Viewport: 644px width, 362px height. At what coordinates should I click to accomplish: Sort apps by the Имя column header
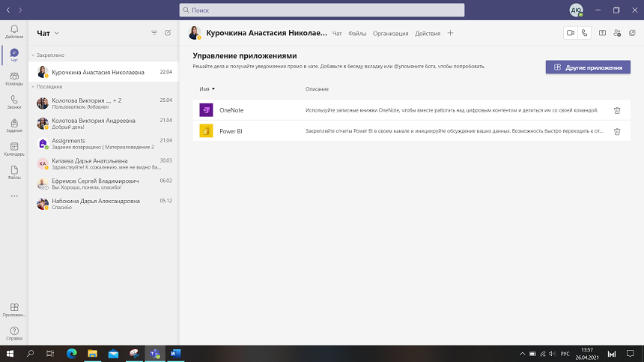pos(206,89)
